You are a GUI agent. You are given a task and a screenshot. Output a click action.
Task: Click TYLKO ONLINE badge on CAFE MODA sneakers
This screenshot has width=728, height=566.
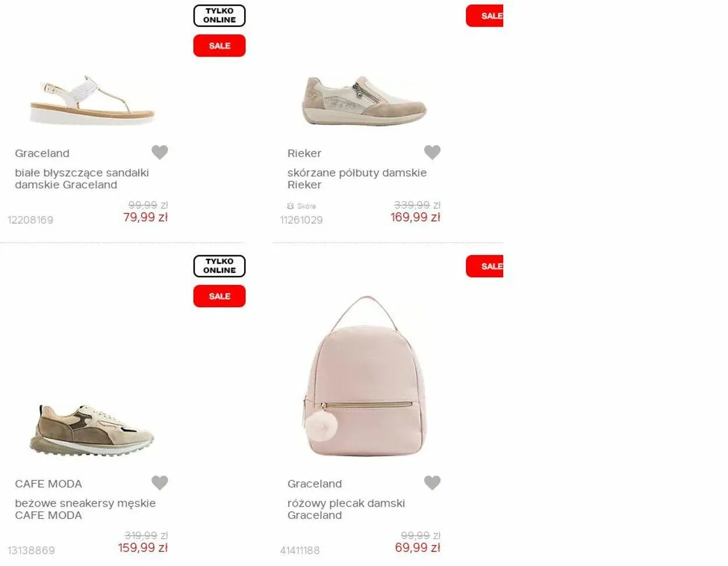(x=220, y=266)
